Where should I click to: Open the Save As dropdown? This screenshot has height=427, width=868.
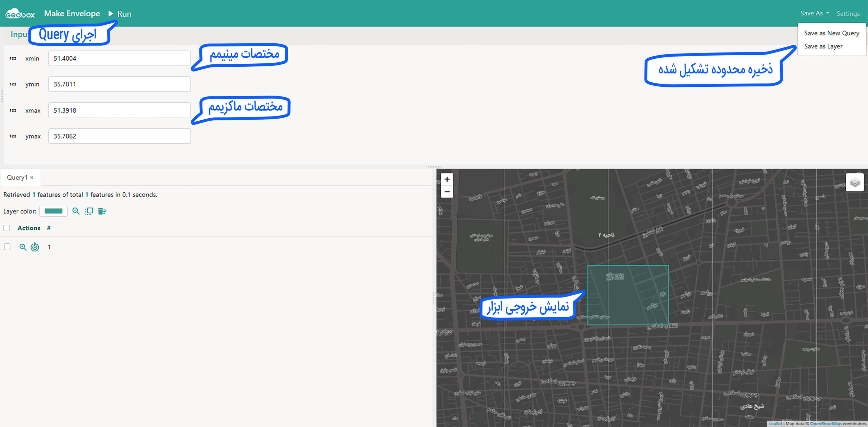(x=814, y=13)
